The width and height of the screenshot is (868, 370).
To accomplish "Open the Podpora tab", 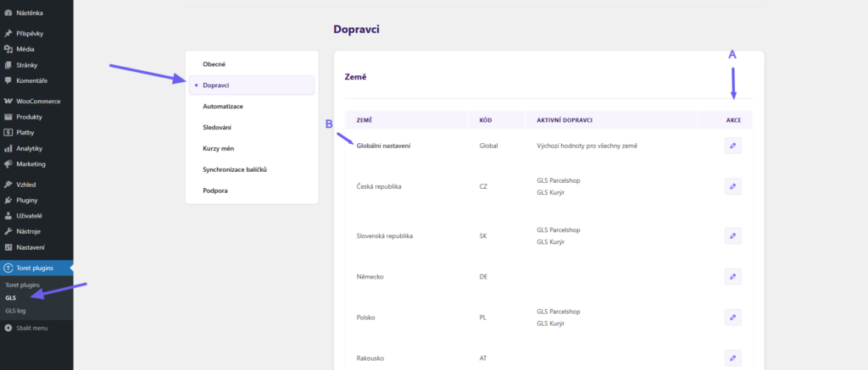I will tap(215, 191).
